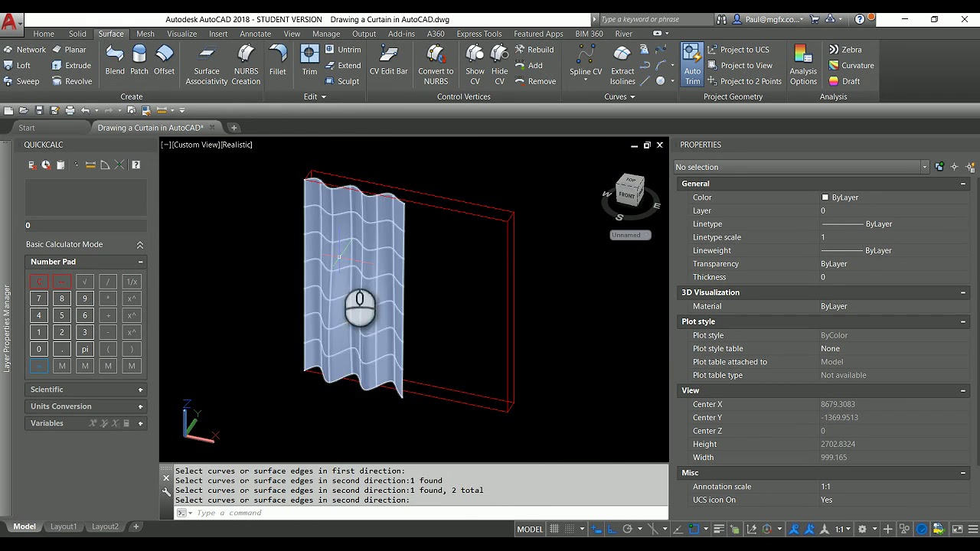Activate the Revolve surface tool

pyautogui.click(x=72, y=81)
